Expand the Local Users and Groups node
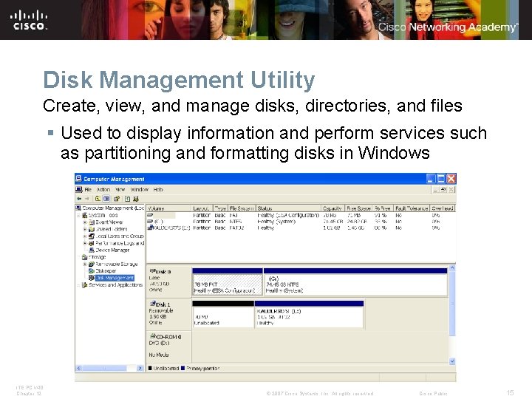Screen dimensions: 532x399 85,236
